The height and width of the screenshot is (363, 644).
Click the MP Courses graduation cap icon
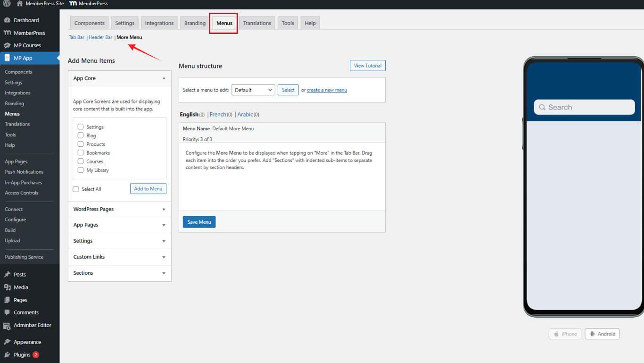pyautogui.click(x=7, y=45)
